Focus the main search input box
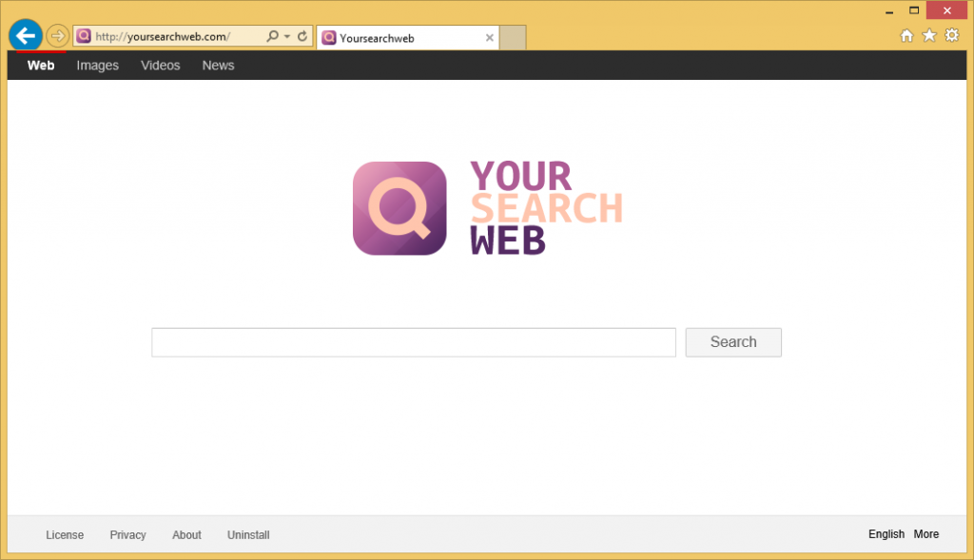 (414, 342)
